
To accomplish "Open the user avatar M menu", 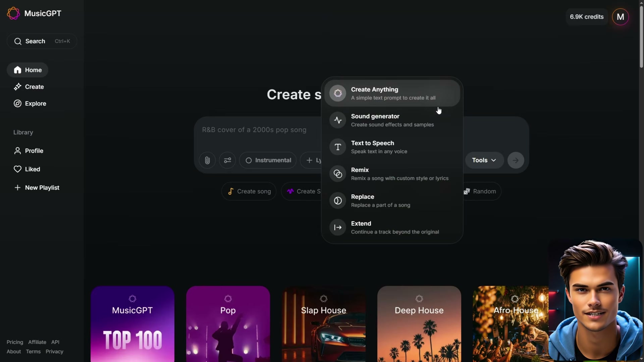I will point(621,17).
